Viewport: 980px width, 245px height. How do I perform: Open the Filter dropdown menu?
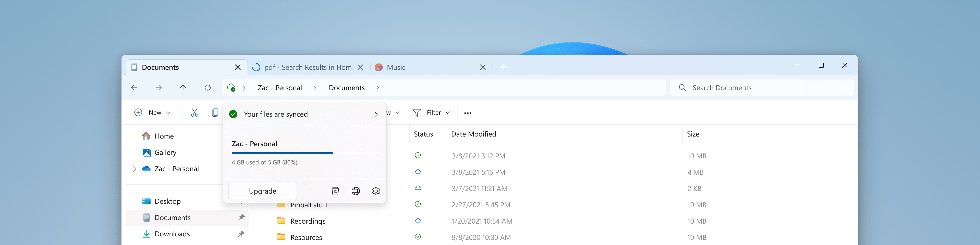point(431,113)
